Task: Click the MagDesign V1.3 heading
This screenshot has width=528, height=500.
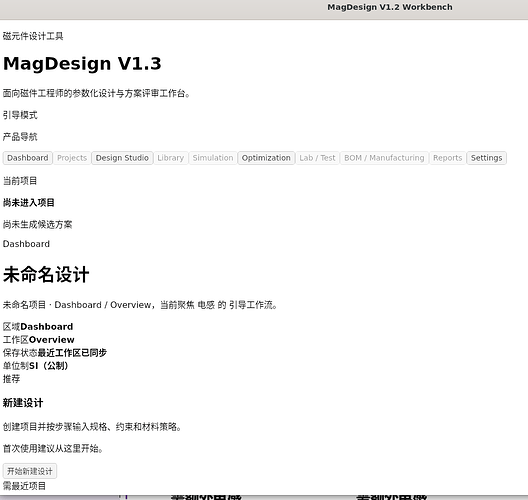Action: click(x=82, y=64)
